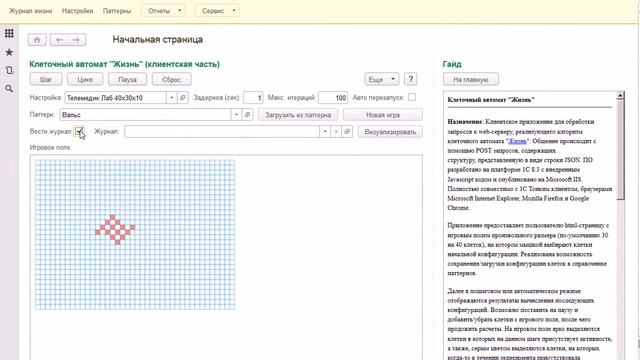Click the Начальная страница title
The width and height of the screenshot is (640, 360).
(158, 40)
